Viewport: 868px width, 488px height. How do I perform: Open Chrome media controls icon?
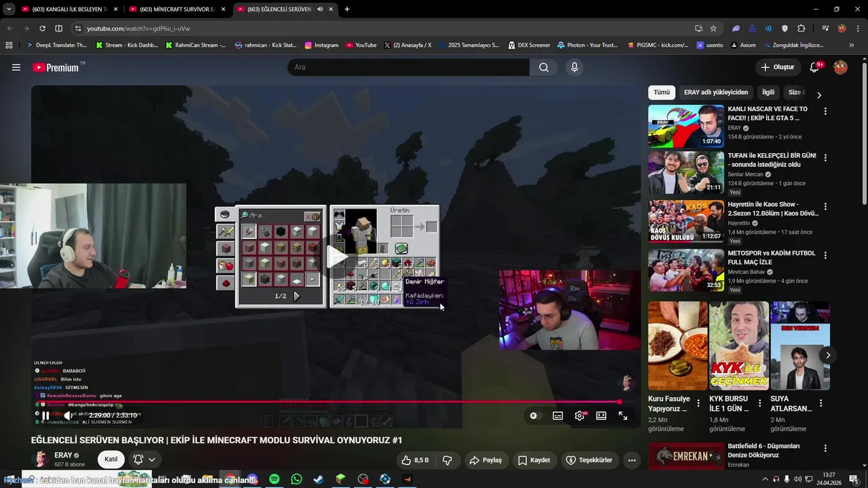point(825,28)
